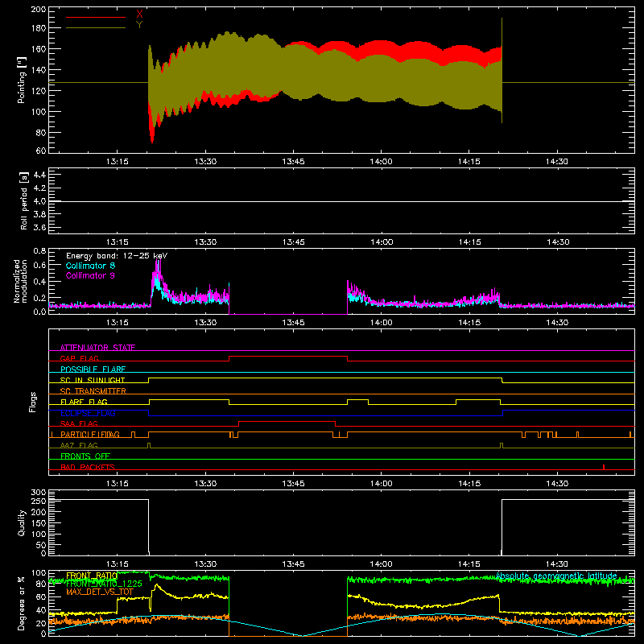Click the 'Normalized modulation' axis title

[x=20, y=281]
